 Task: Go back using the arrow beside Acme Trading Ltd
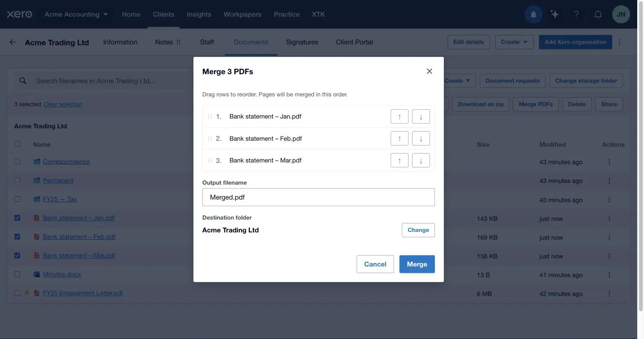tap(12, 42)
